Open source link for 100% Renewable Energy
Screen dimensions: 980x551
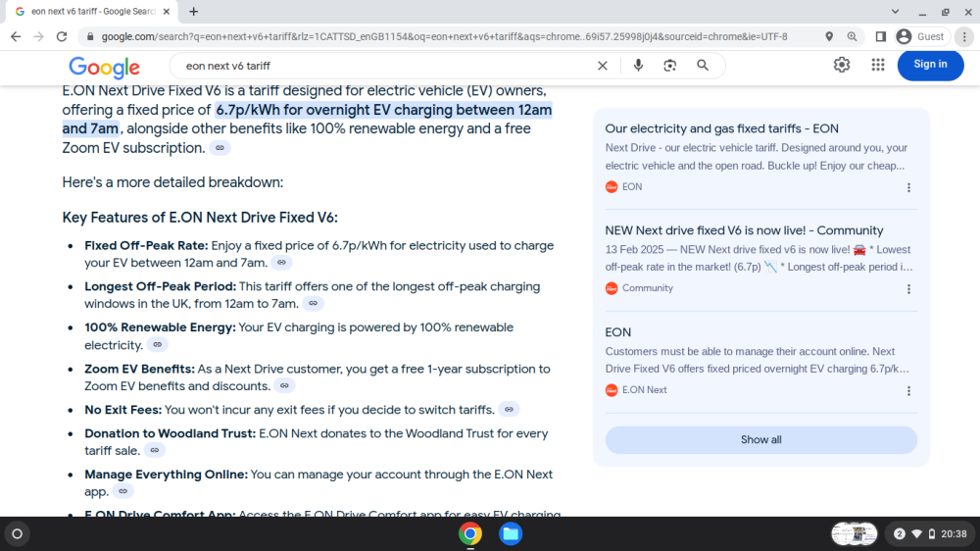pyautogui.click(x=158, y=344)
